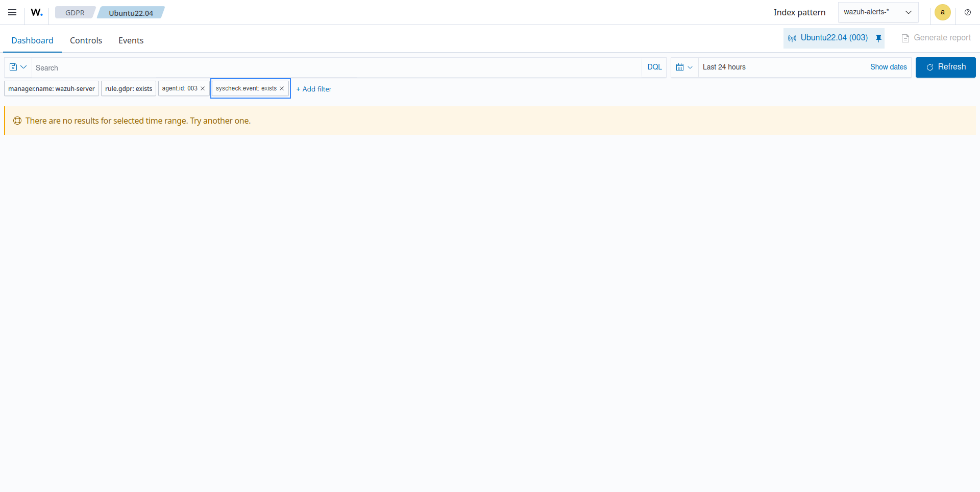Open the calendar quick date menu

tap(684, 67)
